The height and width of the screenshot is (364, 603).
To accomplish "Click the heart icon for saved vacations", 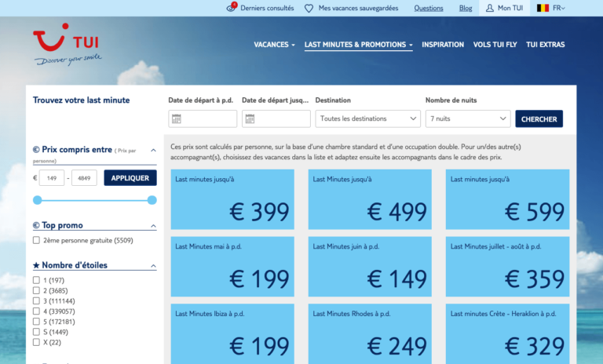I will pyautogui.click(x=309, y=8).
